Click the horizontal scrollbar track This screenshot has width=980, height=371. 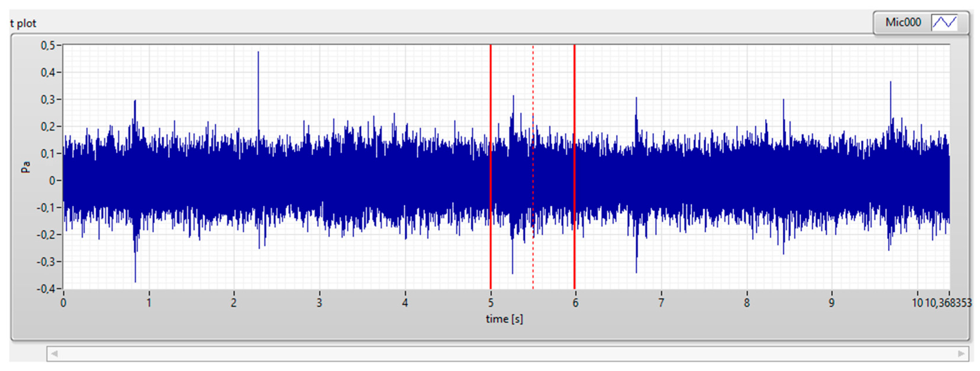[508, 354]
